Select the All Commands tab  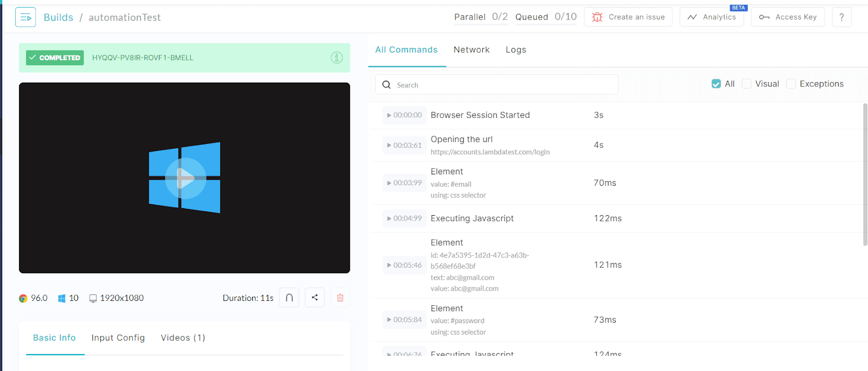pos(406,50)
